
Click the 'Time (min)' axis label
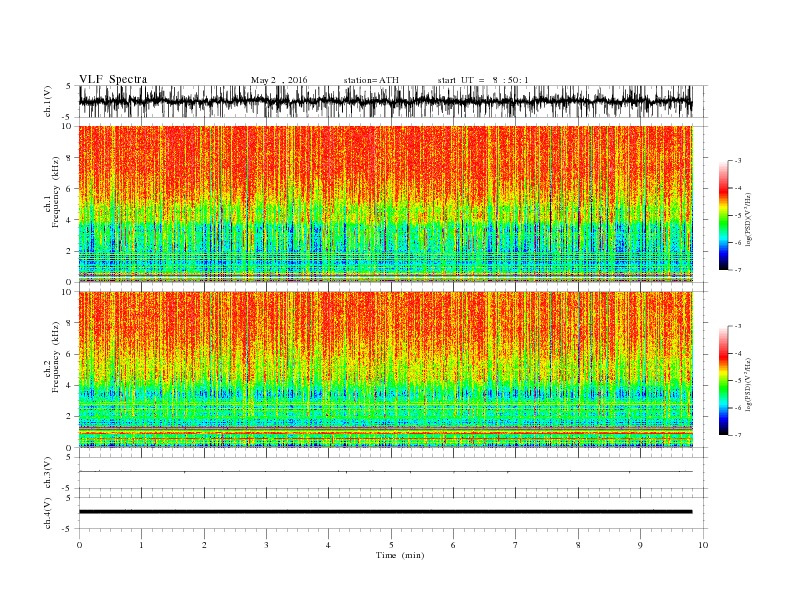tap(400, 555)
